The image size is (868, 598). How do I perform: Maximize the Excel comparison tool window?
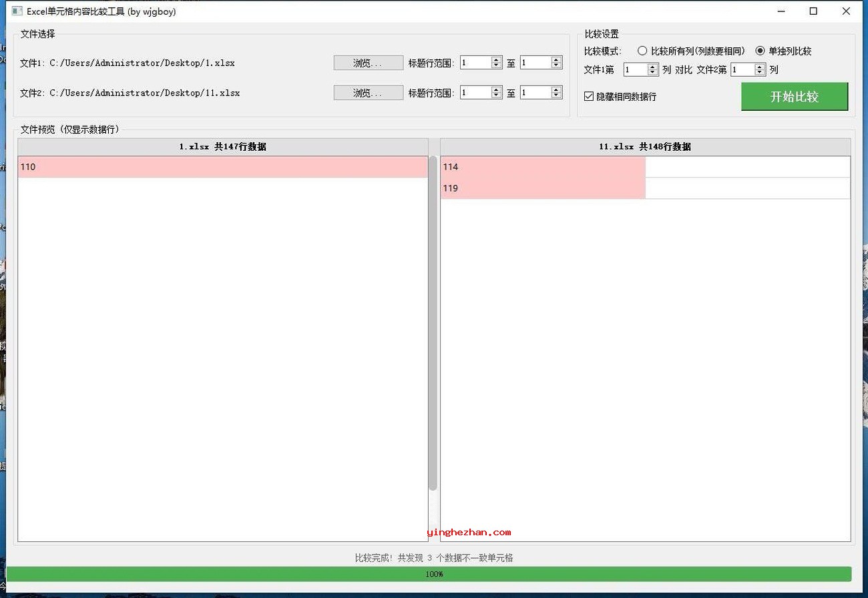tap(813, 11)
